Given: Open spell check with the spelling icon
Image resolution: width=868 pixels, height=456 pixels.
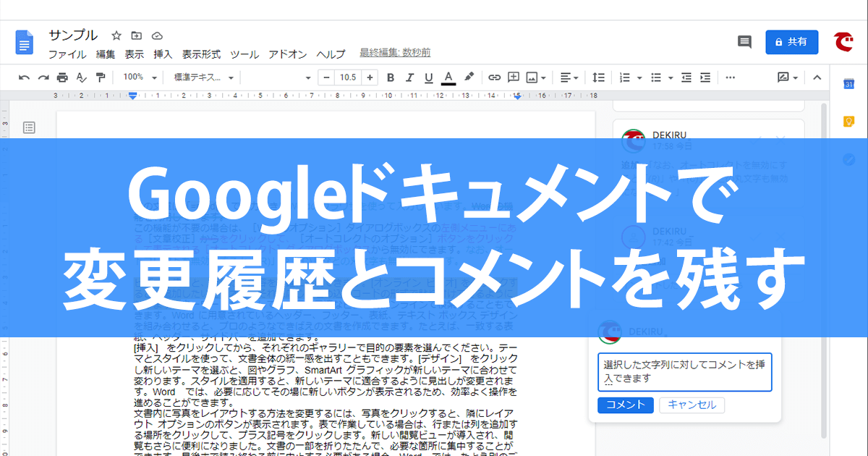Looking at the screenshot, I should [x=82, y=77].
